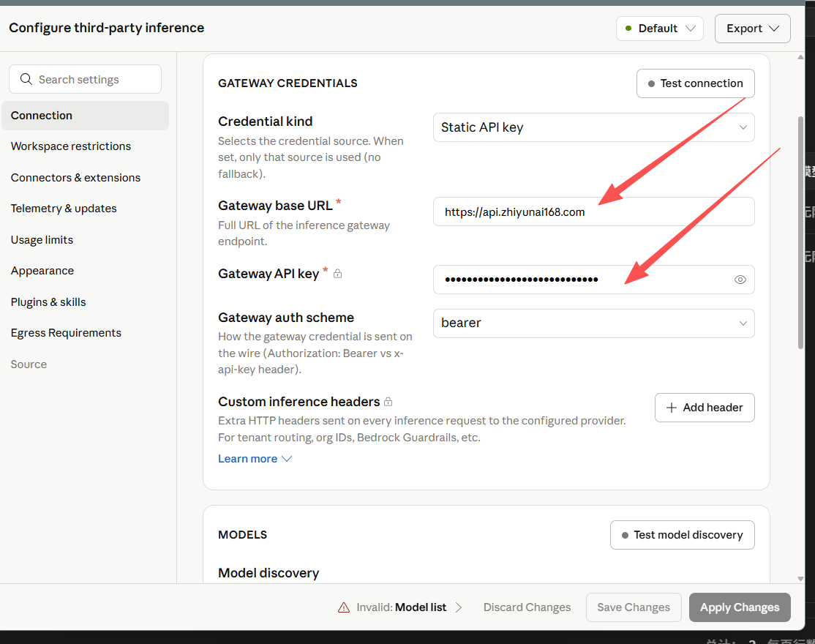Click the vertical scrollbar thumb
815x644 pixels.
(800, 232)
